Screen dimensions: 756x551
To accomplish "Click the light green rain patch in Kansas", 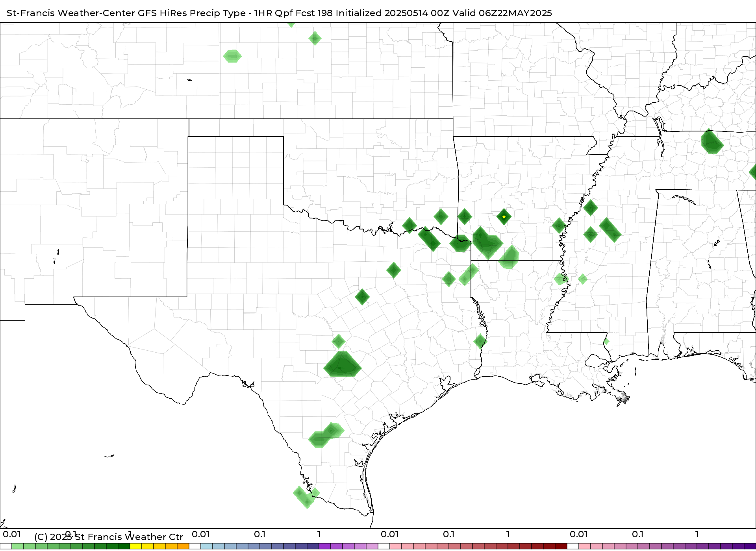I will tap(232, 56).
